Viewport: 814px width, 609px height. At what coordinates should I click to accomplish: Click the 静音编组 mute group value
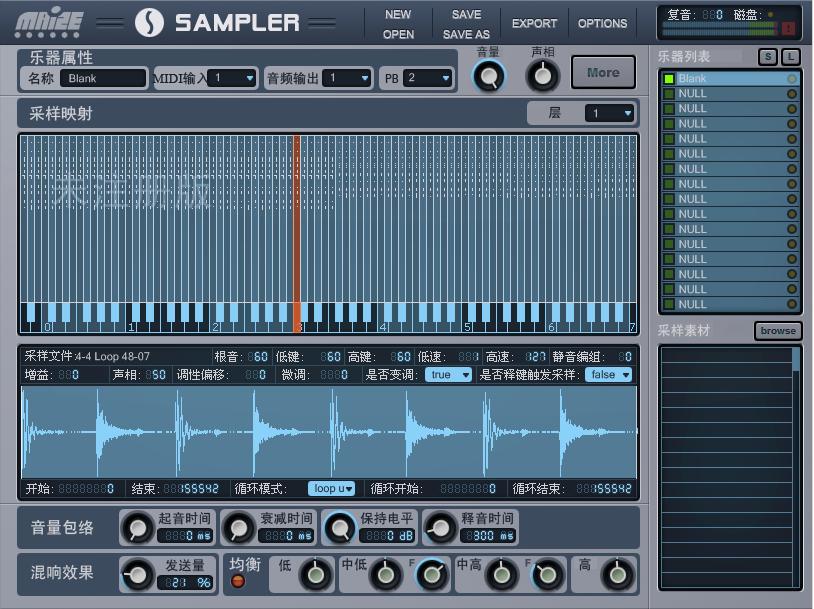625,357
